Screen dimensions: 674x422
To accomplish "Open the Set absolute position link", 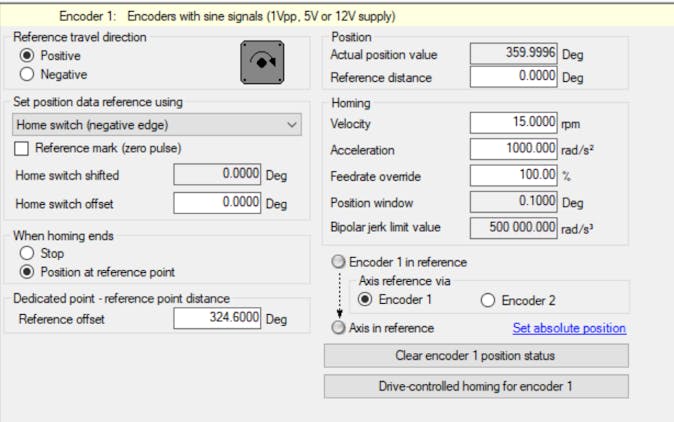I will (x=569, y=328).
